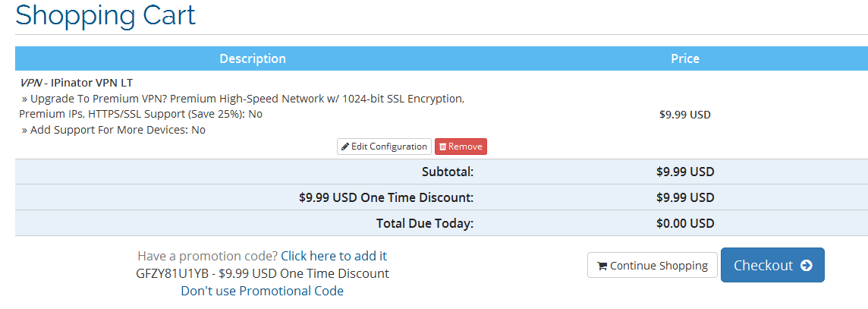Viewport: 868px width, 309px height.
Task: Click the trash icon on Remove button
Action: 443,147
